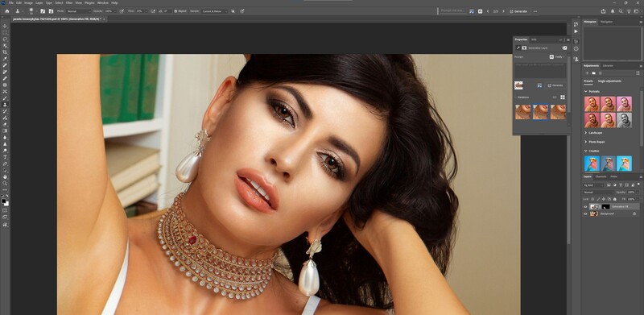Toggle lock transparent pixels icon
644x315 pixels.
tap(592, 199)
